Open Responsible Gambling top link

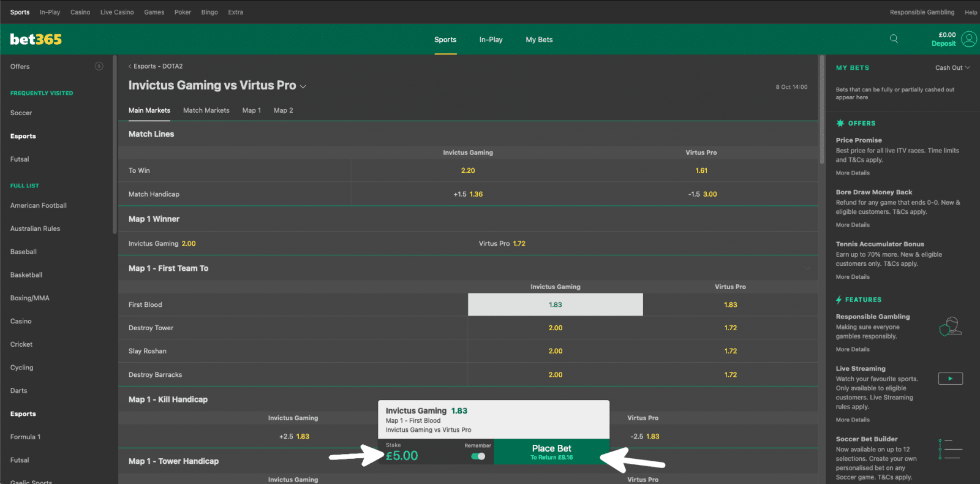pyautogui.click(x=922, y=12)
